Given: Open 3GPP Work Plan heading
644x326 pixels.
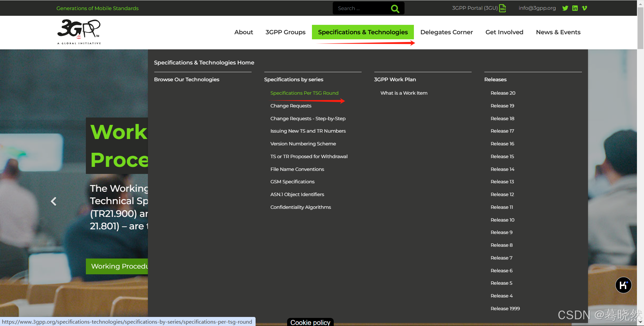Looking at the screenshot, I should (395, 80).
